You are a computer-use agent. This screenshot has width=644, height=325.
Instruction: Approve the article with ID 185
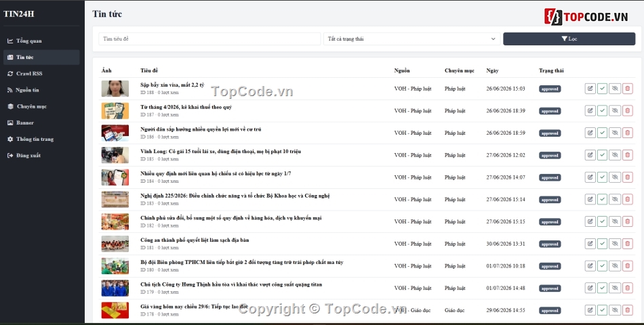pyautogui.click(x=602, y=155)
